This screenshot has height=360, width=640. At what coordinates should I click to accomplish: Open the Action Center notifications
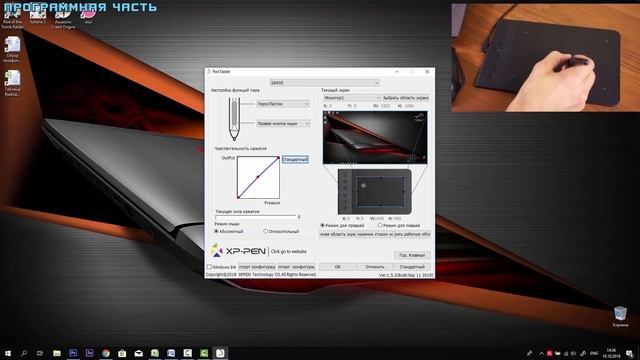pyautogui.click(x=630, y=353)
